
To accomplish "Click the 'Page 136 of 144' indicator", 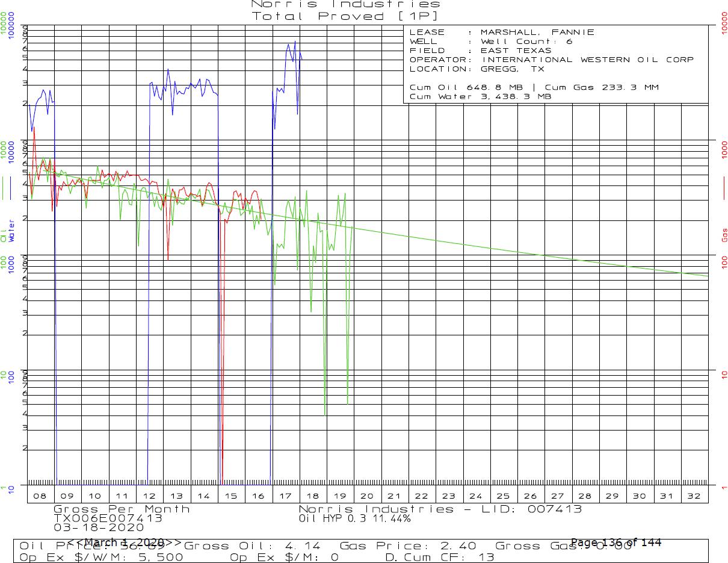I will point(615,543).
